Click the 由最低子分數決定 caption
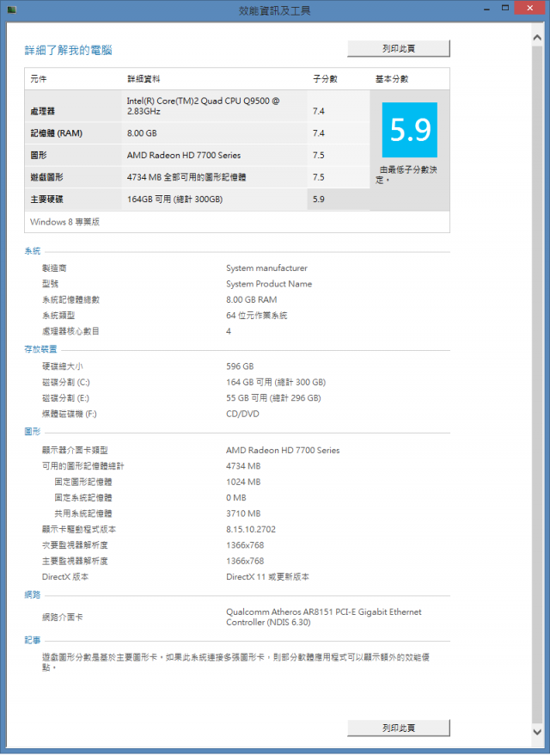 coord(406,175)
